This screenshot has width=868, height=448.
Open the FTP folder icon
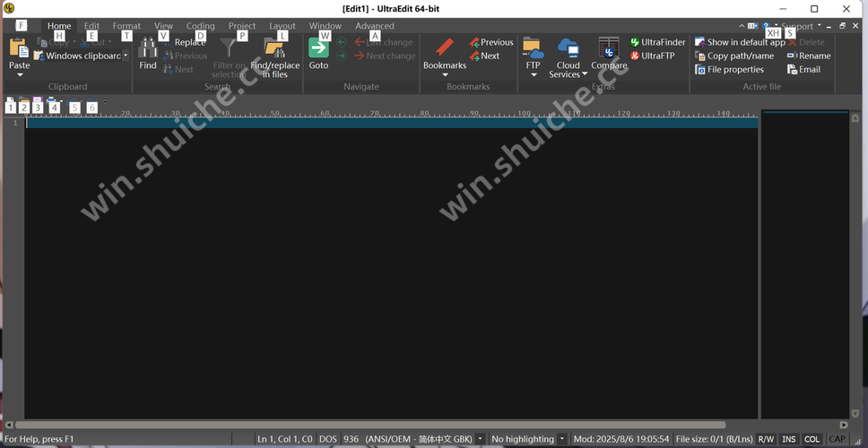(x=534, y=48)
